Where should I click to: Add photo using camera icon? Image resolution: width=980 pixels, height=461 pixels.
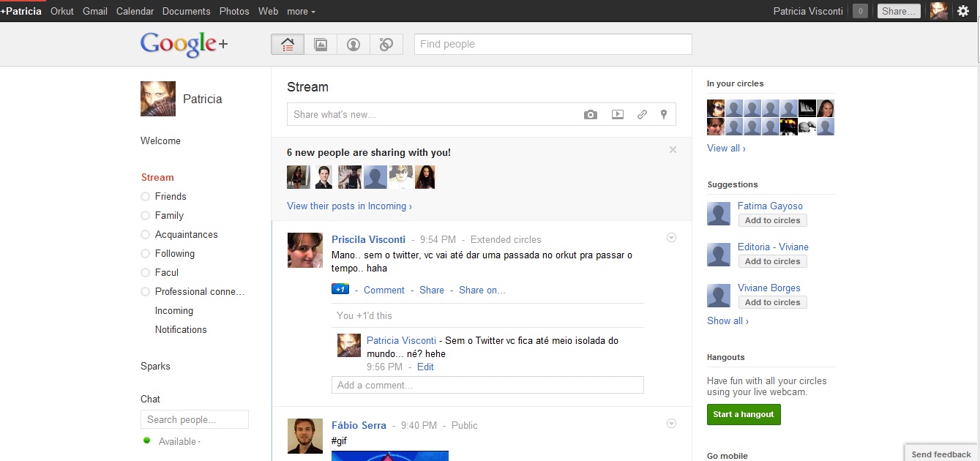tap(591, 115)
